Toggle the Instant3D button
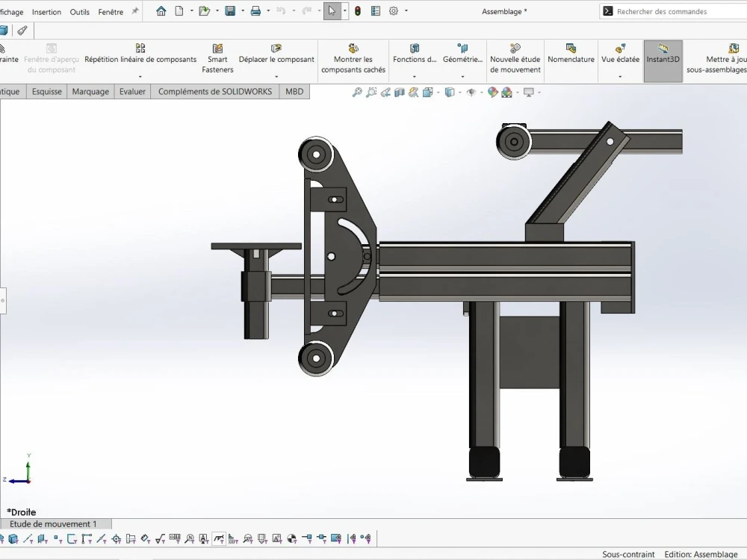 tap(663, 60)
